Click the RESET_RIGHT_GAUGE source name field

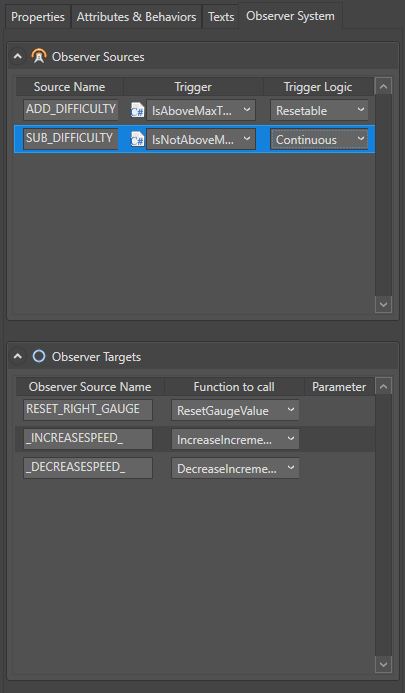tap(88, 409)
